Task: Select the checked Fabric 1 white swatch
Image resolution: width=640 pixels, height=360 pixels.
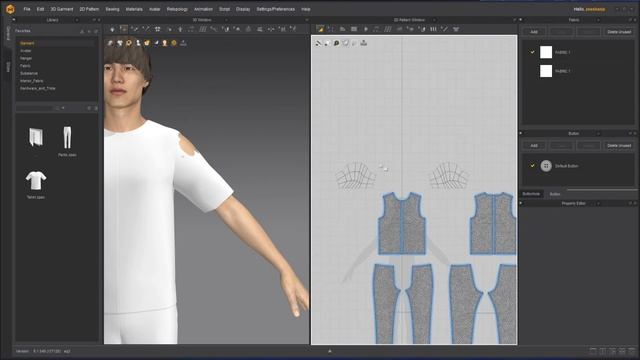Action: [546, 52]
